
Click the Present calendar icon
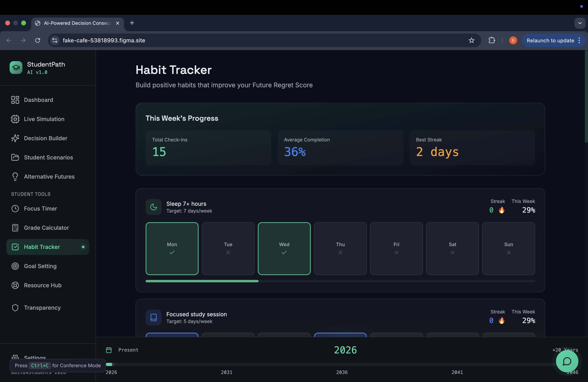[x=109, y=350]
